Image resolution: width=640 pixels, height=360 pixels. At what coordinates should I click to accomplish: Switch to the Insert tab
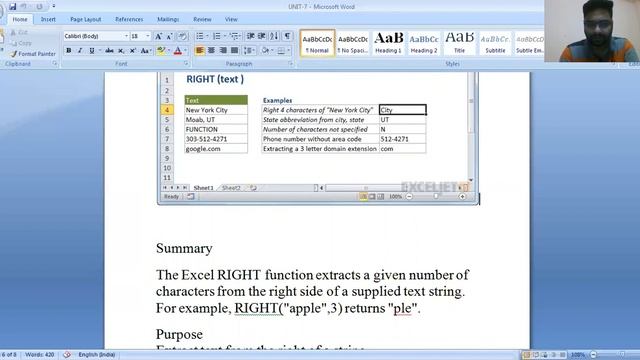(48, 19)
